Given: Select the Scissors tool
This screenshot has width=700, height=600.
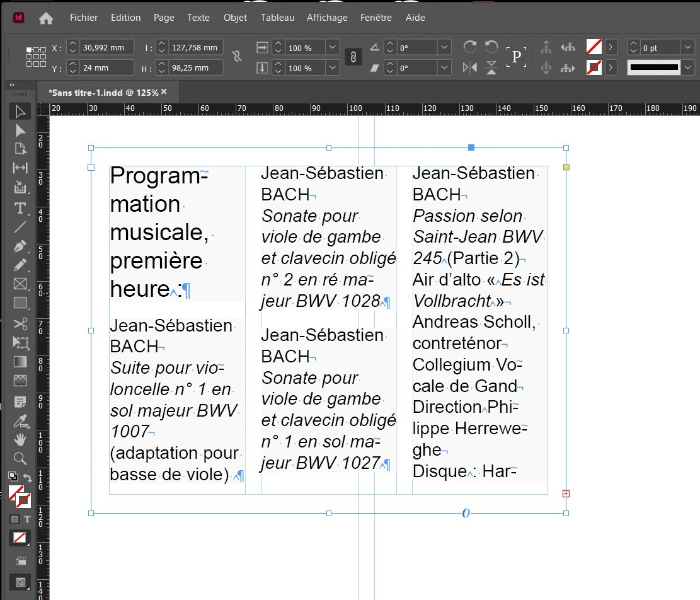Looking at the screenshot, I should tap(20, 324).
